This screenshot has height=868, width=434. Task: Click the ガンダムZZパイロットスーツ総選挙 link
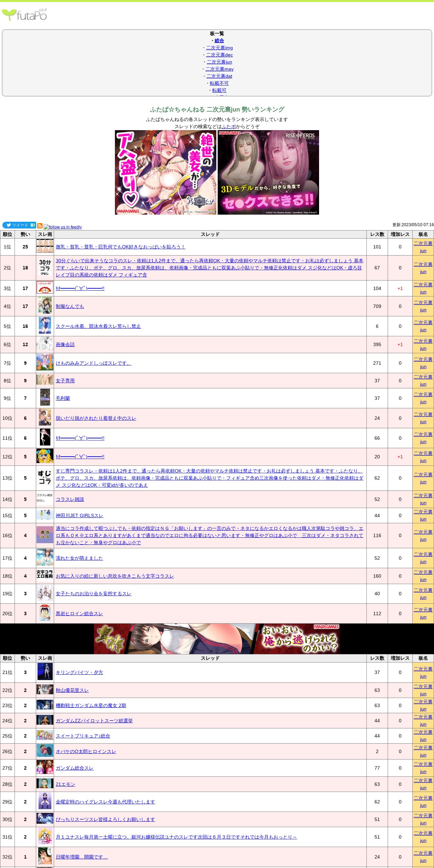point(94,721)
